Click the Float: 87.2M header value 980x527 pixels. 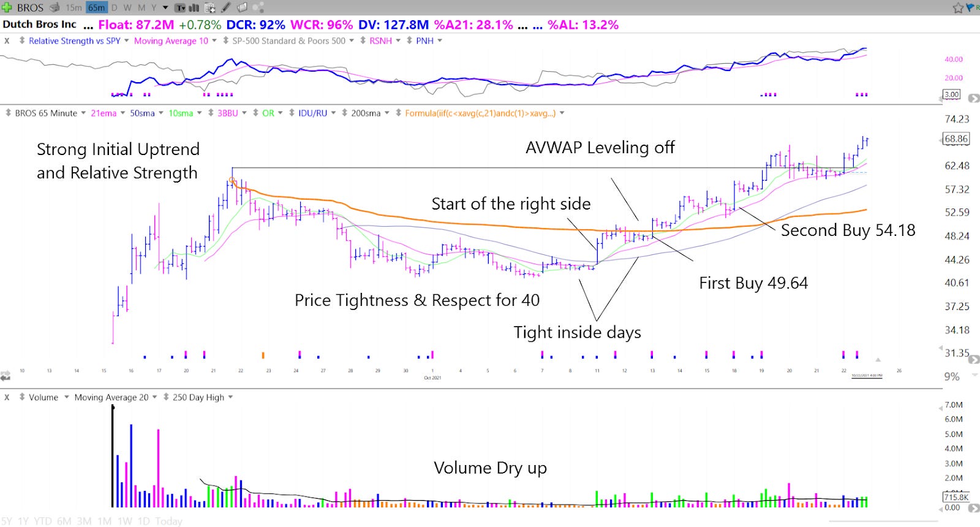pyautogui.click(x=136, y=25)
